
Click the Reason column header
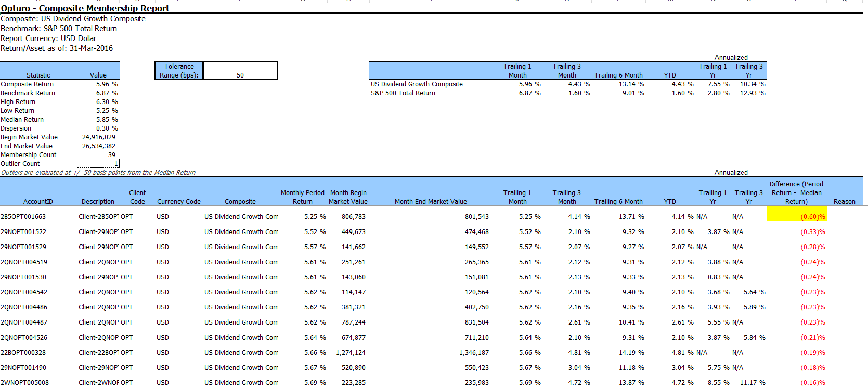[x=844, y=202]
